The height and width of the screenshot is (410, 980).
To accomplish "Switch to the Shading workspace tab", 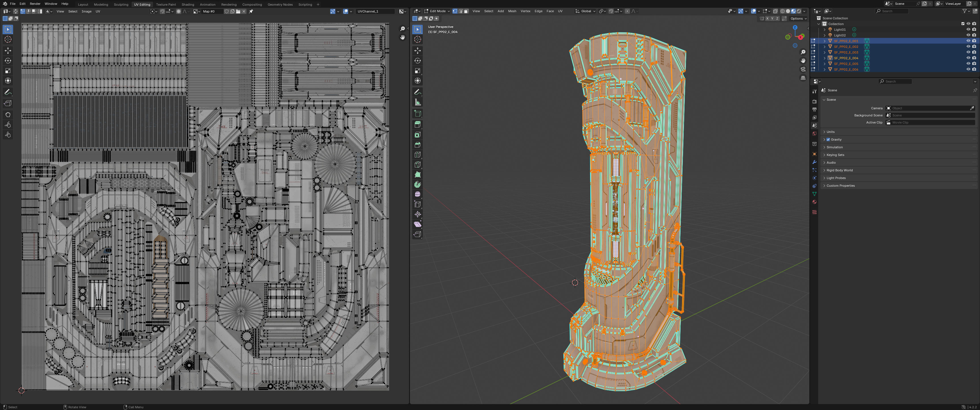I will pos(187,5).
